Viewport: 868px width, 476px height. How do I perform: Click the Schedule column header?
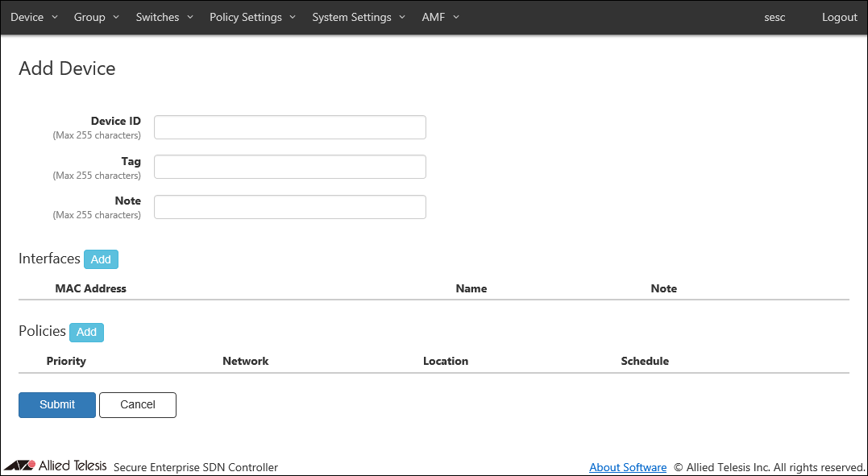tap(644, 361)
